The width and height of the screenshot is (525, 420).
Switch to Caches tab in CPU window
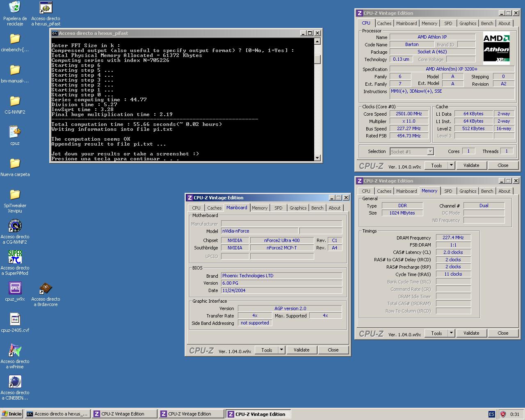[x=384, y=23]
